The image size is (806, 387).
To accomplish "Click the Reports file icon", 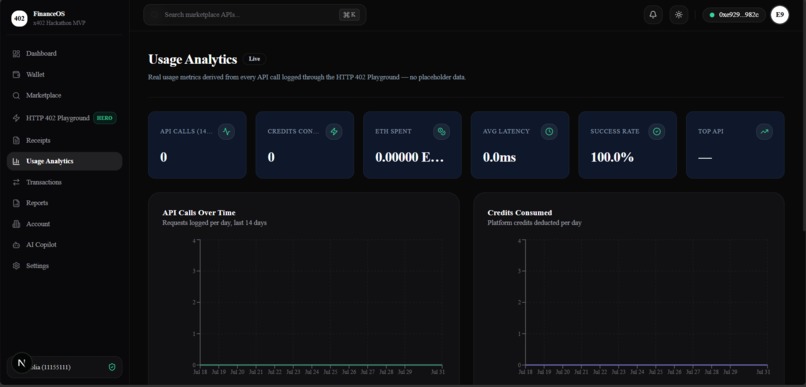I will [x=16, y=203].
